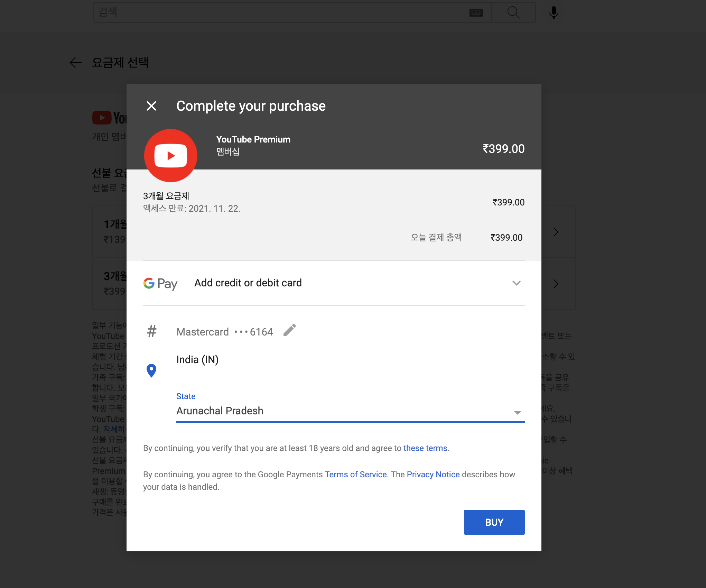
Task: Click the card number hash icon
Action: pos(152,331)
